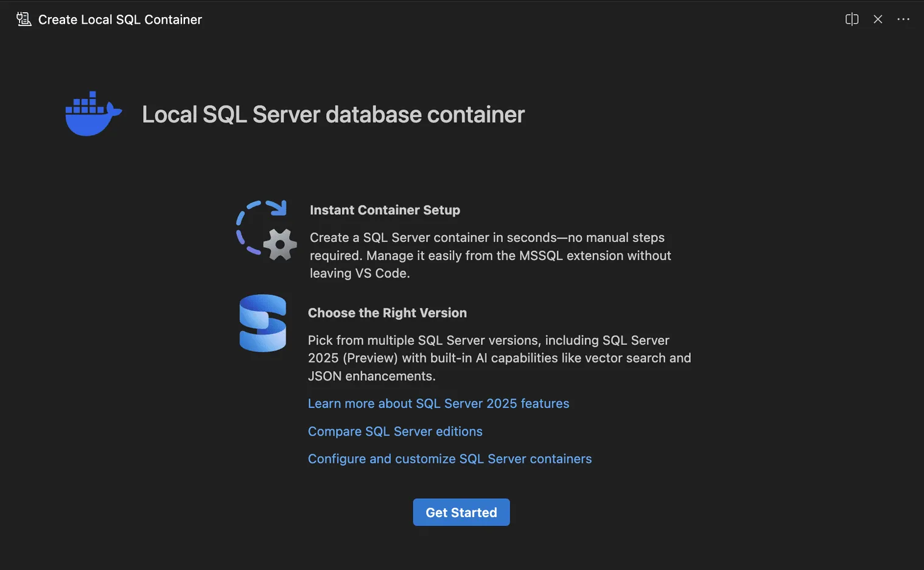This screenshot has width=924, height=570.
Task: Click the Choose the Right Version heading
Action: (387, 313)
